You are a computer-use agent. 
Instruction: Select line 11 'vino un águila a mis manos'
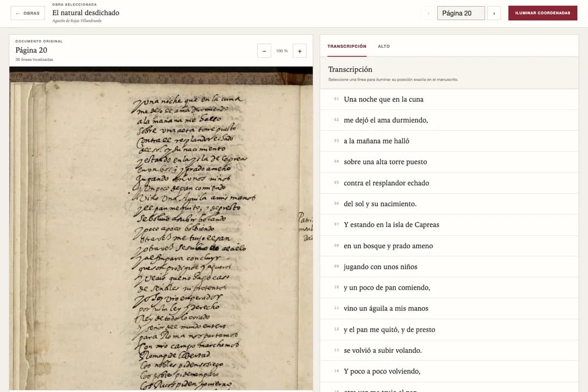449,308
